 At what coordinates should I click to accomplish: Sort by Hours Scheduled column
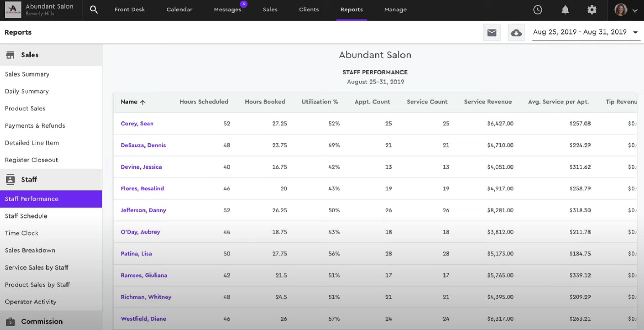(x=204, y=102)
